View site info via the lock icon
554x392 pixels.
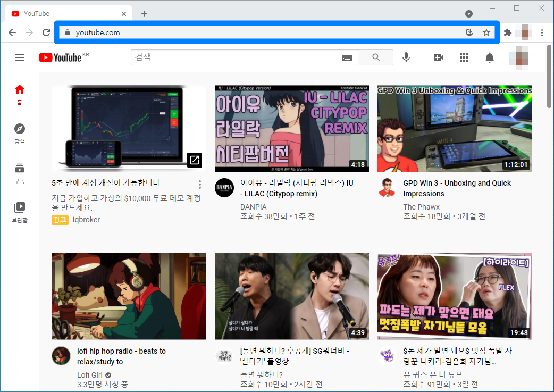[68, 32]
